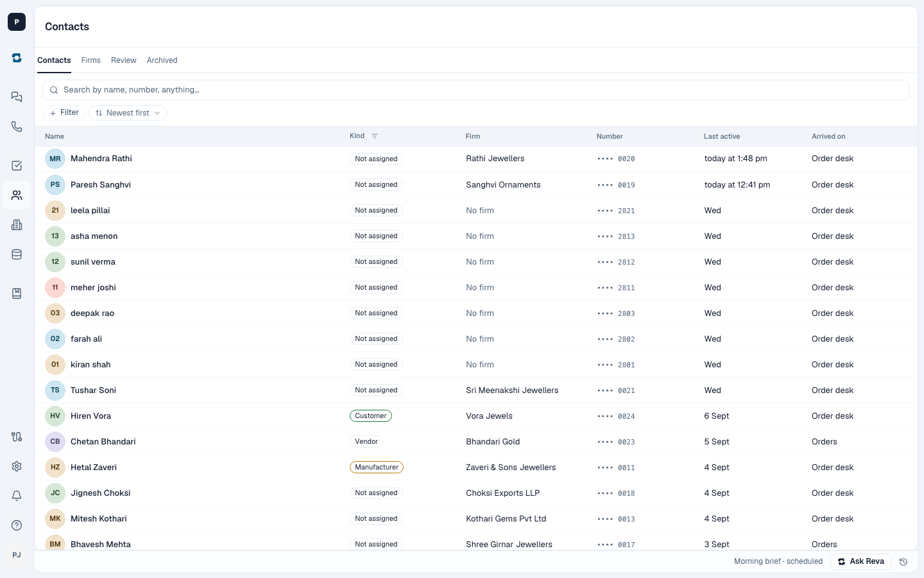Click Morning brief scheduled status
Screen dimensions: 924x578
tap(778, 561)
